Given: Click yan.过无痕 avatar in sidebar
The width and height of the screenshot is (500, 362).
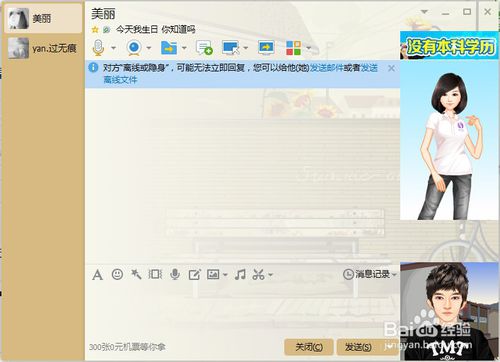Looking at the screenshot, I should point(18,48).
